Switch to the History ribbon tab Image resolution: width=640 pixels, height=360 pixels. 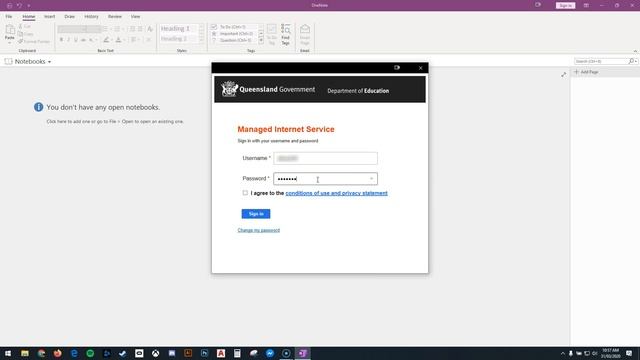(91, 17)
